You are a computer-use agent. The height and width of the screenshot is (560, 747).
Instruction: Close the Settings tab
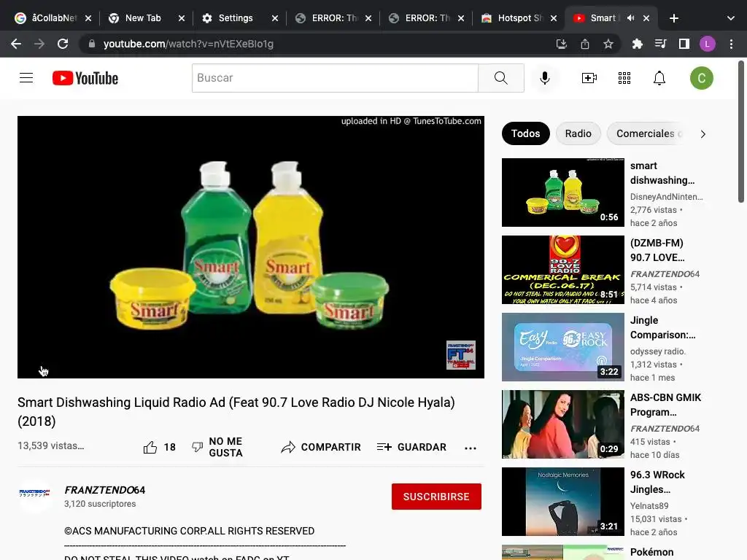pos(275,18)
